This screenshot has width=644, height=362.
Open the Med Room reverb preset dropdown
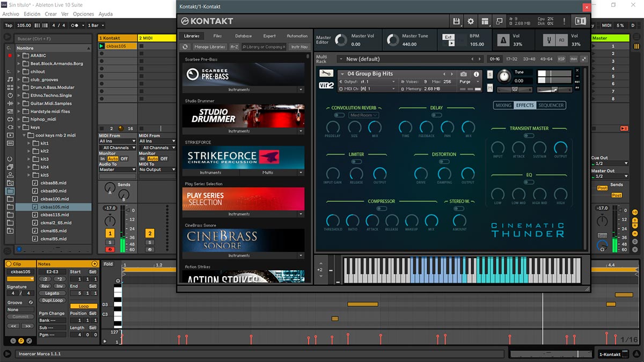[364, 115]
